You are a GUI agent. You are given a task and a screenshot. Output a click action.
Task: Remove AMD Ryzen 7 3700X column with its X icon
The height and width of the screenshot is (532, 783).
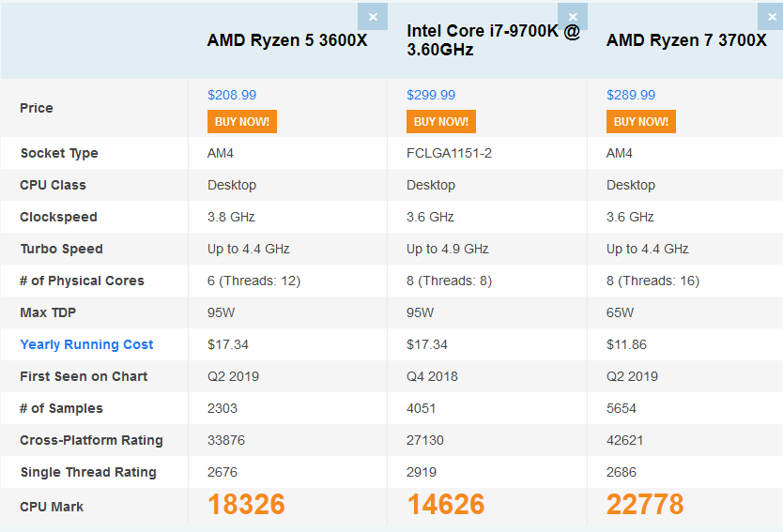[x=772, y=17]
